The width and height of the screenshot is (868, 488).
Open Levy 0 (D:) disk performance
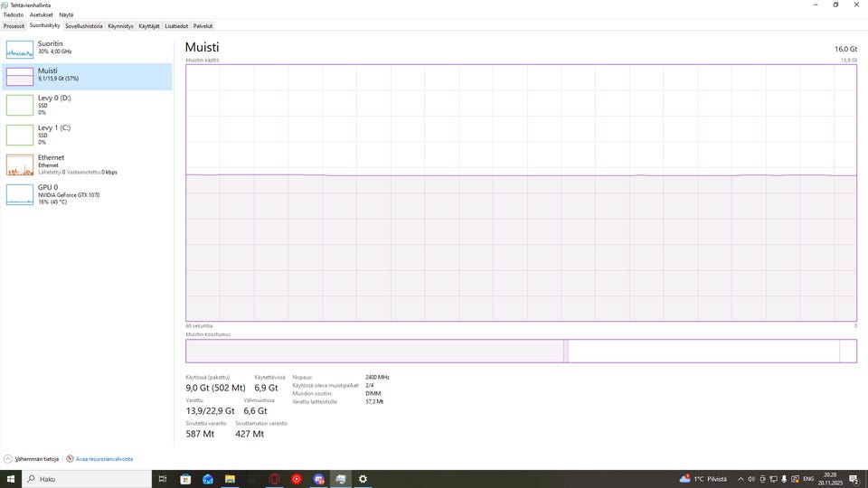pyautogui.click(x=88, y=105)
